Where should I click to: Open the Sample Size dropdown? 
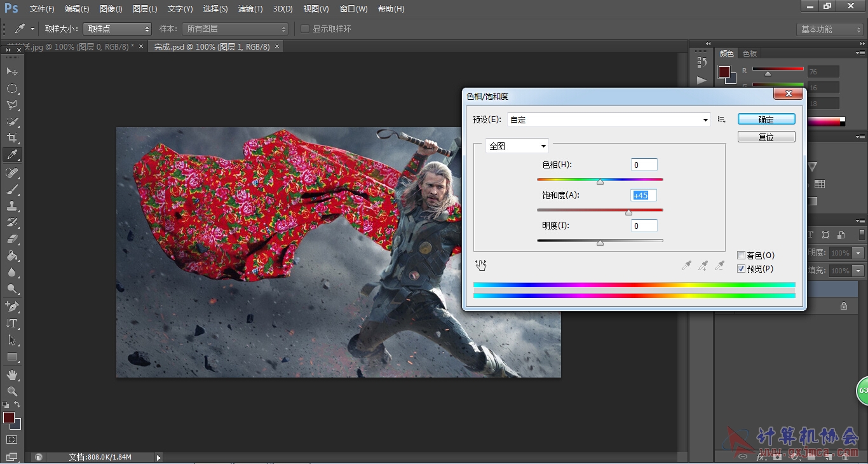coord(118,29)
